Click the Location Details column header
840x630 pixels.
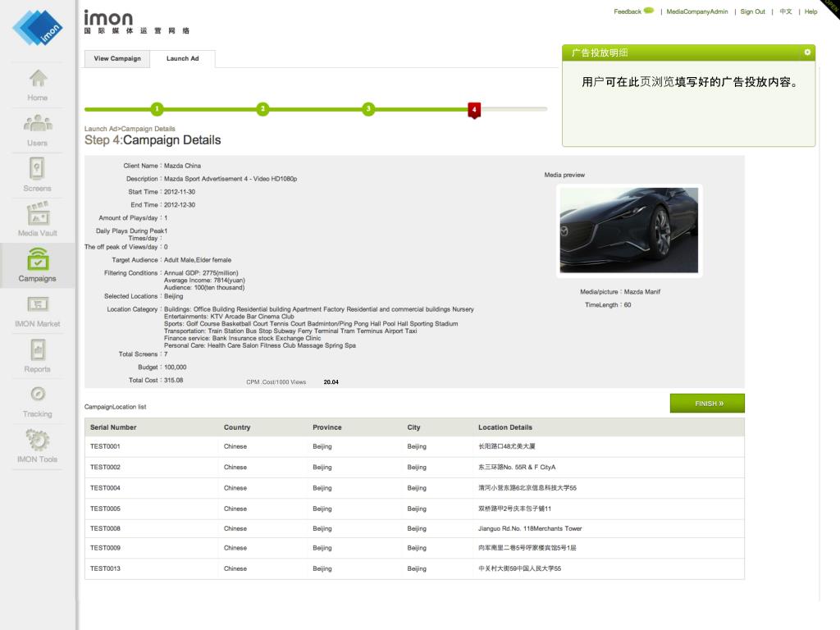(505, 427)
